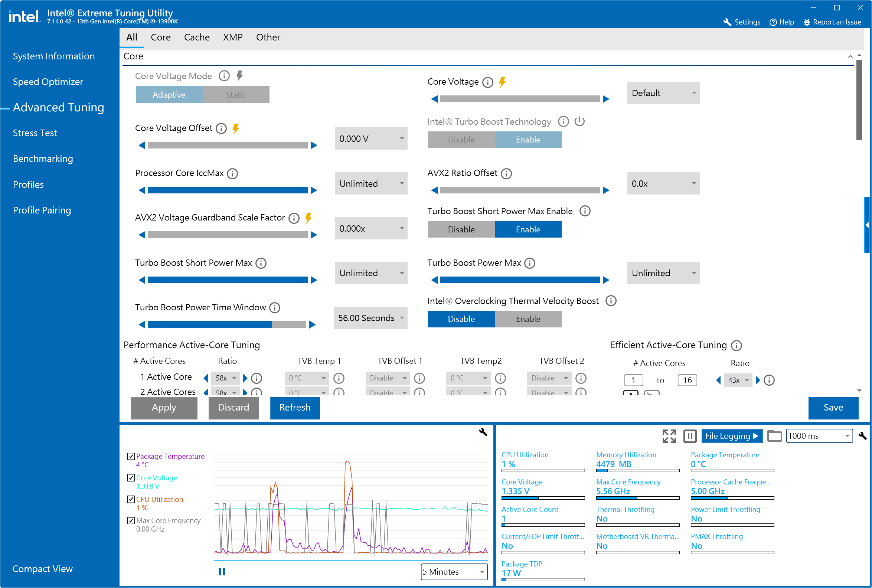
Task: Disable Intel Turbo Boost Technology
Action: [x=461, y=140]
